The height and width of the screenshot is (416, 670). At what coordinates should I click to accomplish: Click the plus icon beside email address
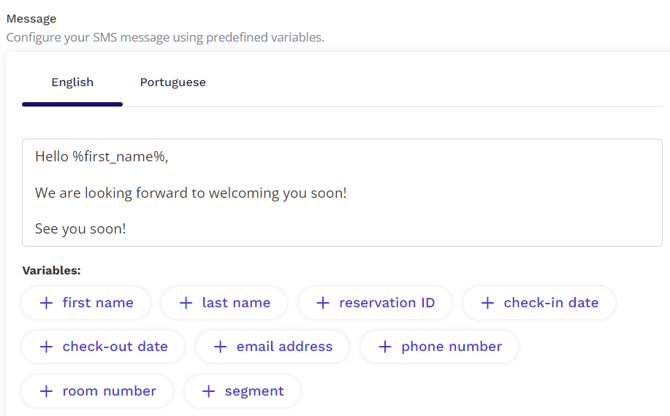coord(220,347)
